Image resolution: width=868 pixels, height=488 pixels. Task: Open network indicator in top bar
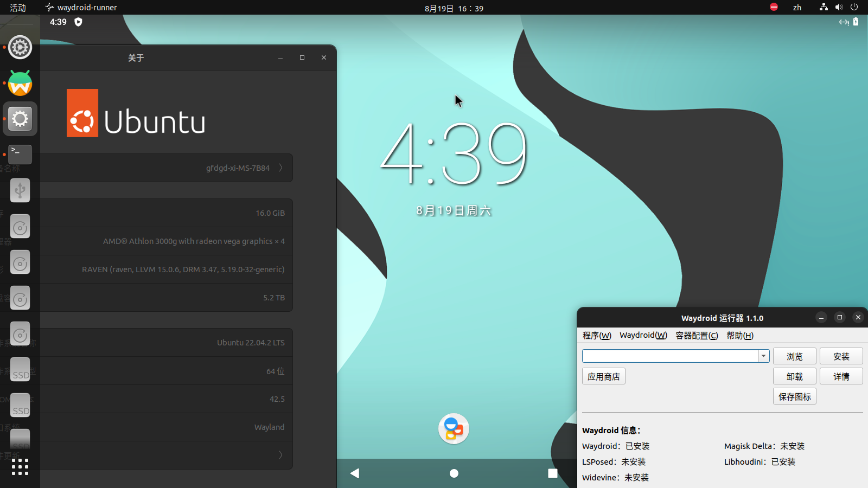[x=824, y=7]
